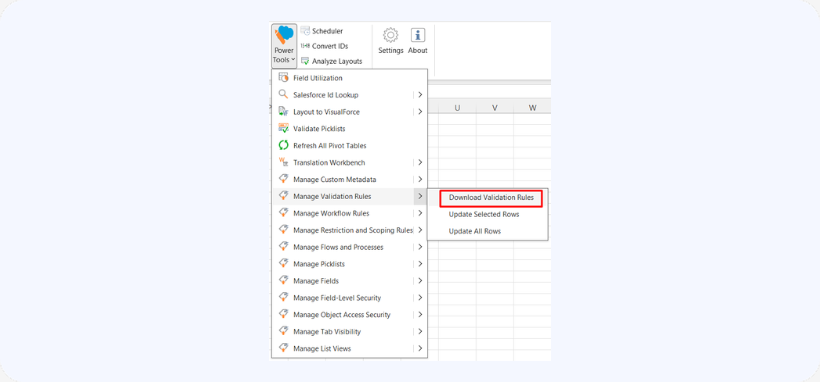Expand Salesforce Id Lookup submenu arrow
Image resolution: width=820 pixels, height=382 pixels.
click(420, 95)
